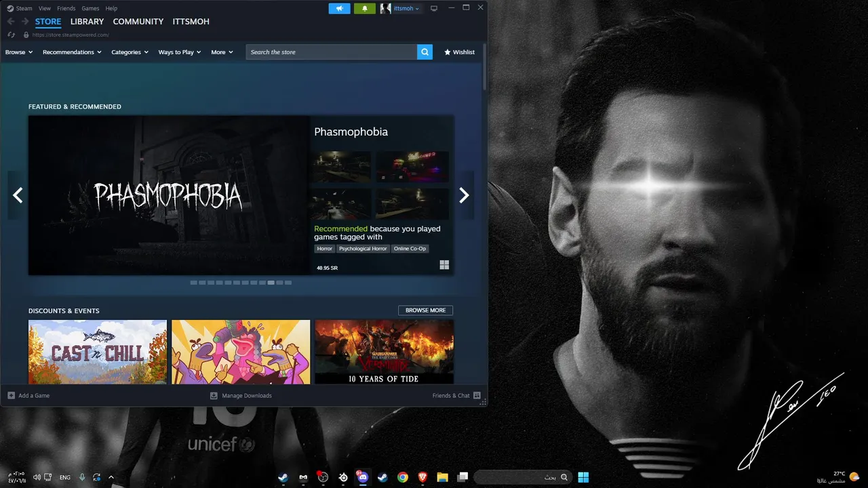Click the BROWSE MORE button
This screenshot has width=868, height=488.
click(x=426, y=310)
